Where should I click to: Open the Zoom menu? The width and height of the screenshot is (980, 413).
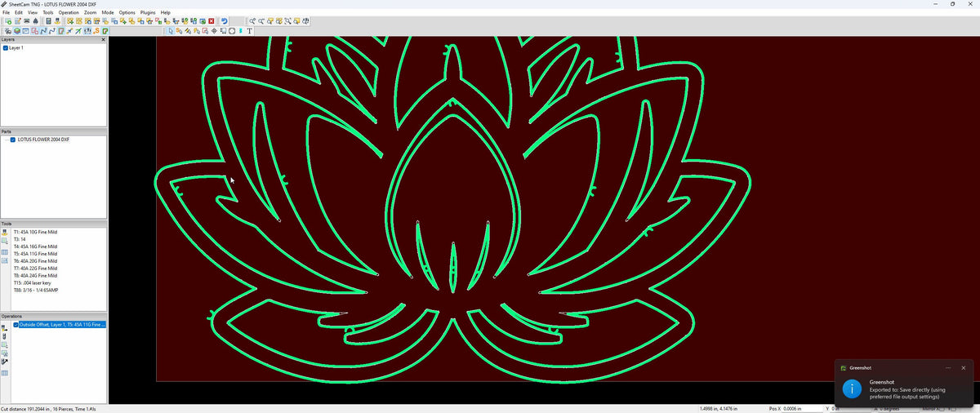[x=90, y=13]
